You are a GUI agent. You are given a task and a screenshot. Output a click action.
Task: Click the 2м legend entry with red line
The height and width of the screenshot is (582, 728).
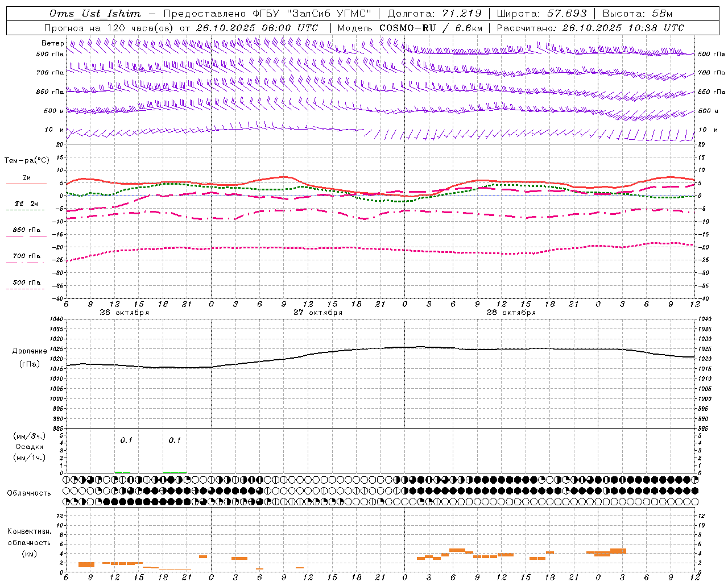point(26,180)
